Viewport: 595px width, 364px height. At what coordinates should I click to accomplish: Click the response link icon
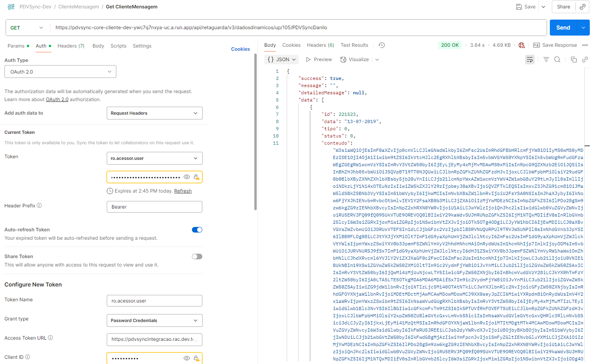point(585,60)
